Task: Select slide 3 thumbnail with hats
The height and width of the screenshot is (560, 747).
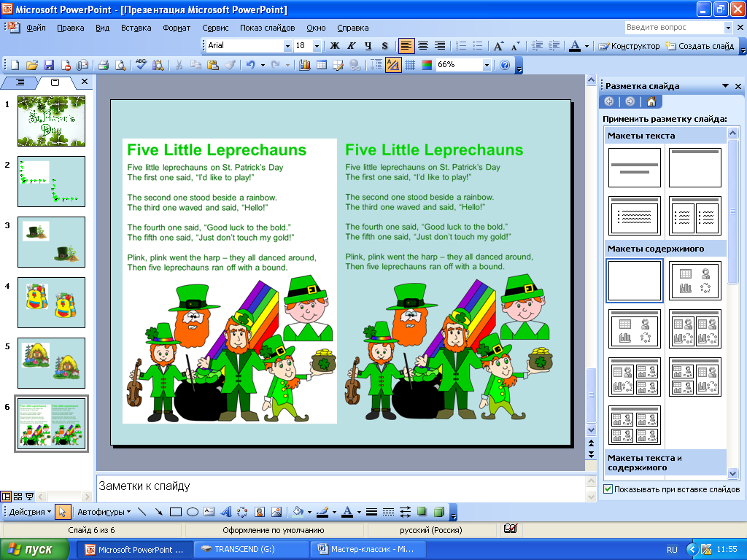Action: (x=52, y=242)
